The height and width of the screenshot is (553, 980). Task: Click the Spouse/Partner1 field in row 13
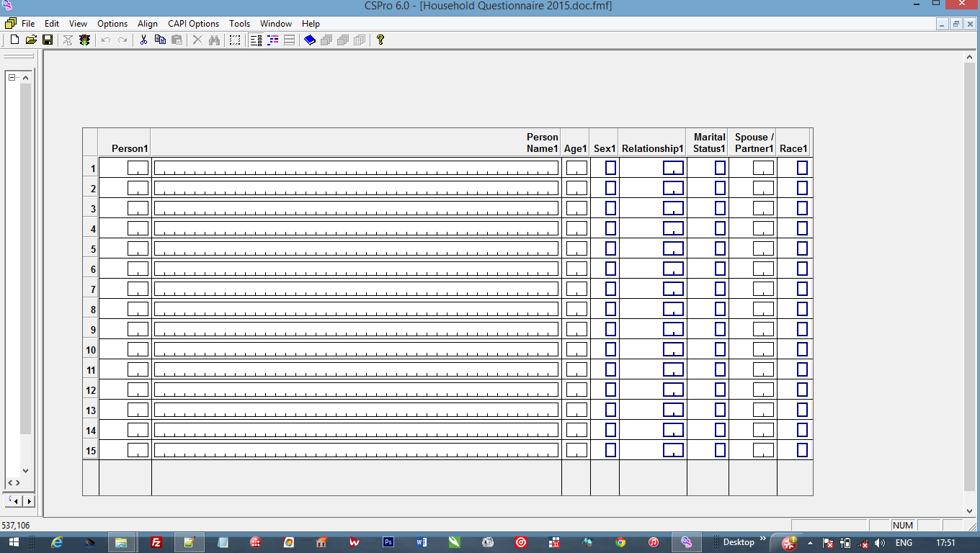pos(763,410)
